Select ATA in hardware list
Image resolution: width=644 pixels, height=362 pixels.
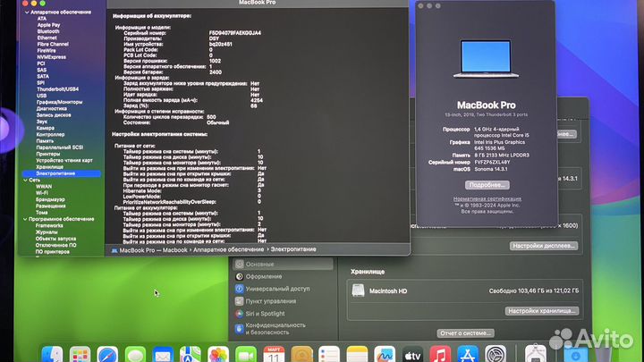click(x=42, y=19)
